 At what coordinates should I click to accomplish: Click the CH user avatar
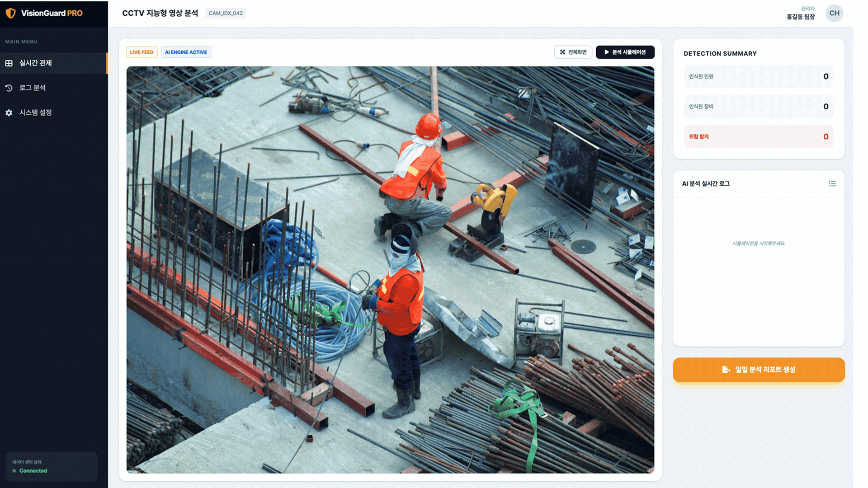click(x=834, y=13)
